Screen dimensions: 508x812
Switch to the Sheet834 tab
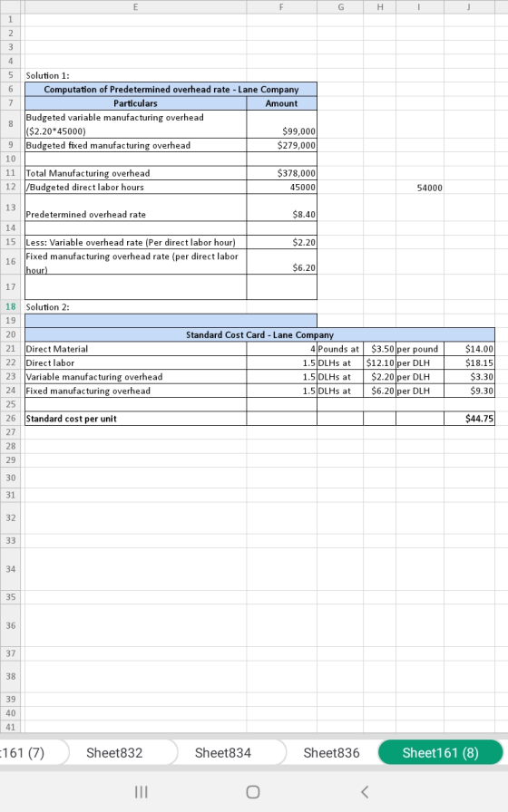click(223, 752)
